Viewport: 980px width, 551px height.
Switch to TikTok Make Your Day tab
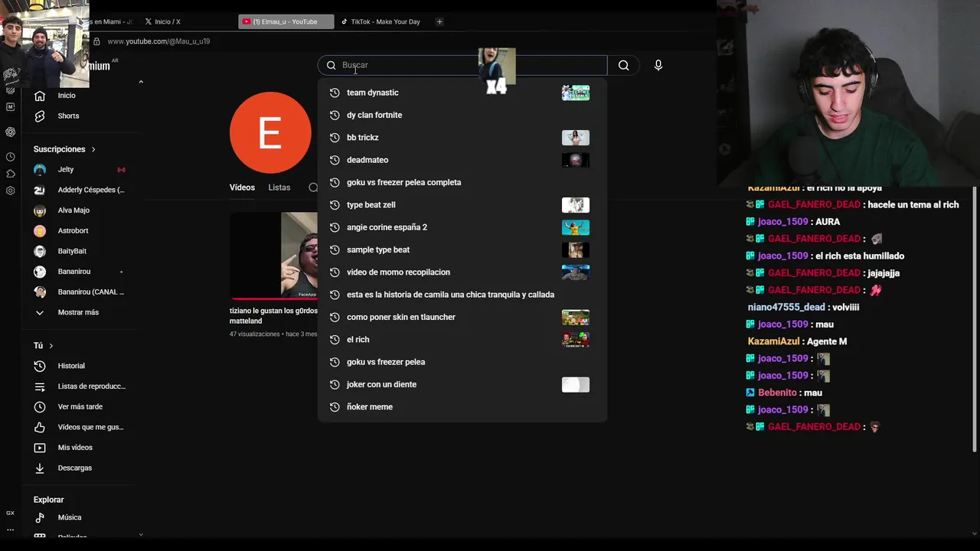[381, 21]
